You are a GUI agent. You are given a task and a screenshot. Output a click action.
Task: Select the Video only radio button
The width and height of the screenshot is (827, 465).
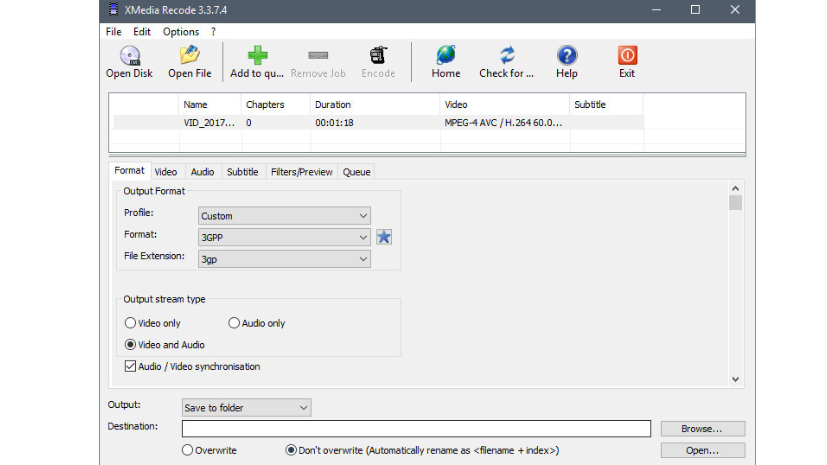pyautogui.click(x=131, y=323)
